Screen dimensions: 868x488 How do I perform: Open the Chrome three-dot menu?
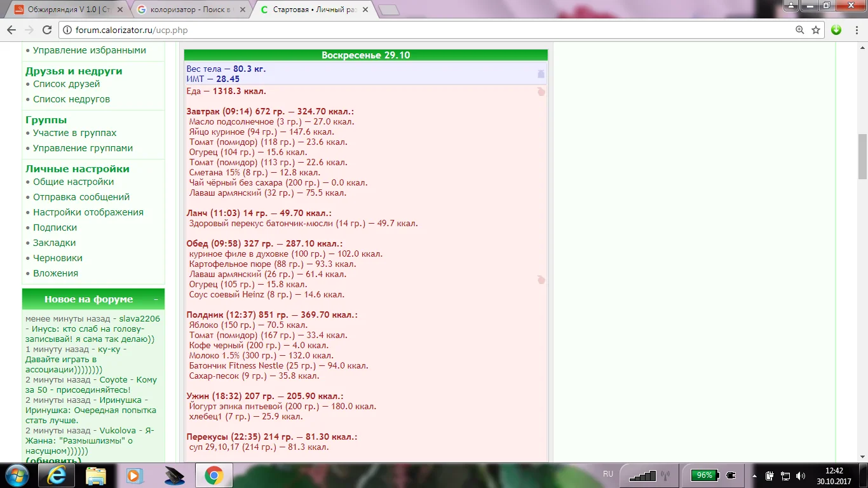pos(855,30)
